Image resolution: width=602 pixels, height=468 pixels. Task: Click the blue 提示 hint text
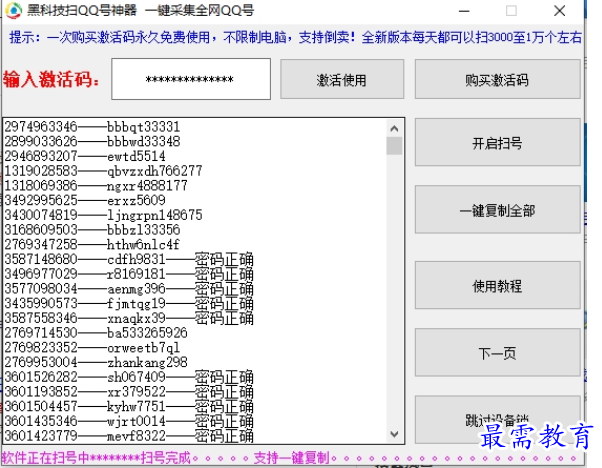click(295, 37)
